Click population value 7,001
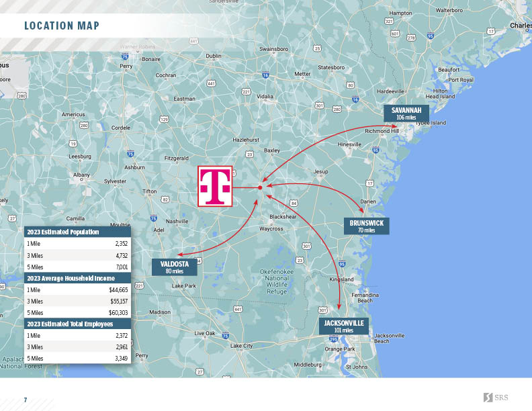Image resolution: width=532 pixels, height=411 pixels. [x=122, y=267]
